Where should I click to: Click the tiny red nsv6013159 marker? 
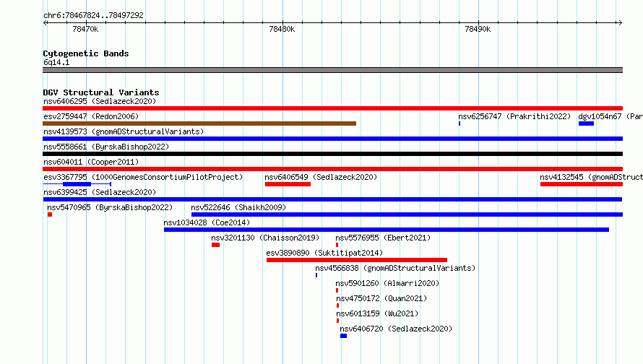pos(337,321)
